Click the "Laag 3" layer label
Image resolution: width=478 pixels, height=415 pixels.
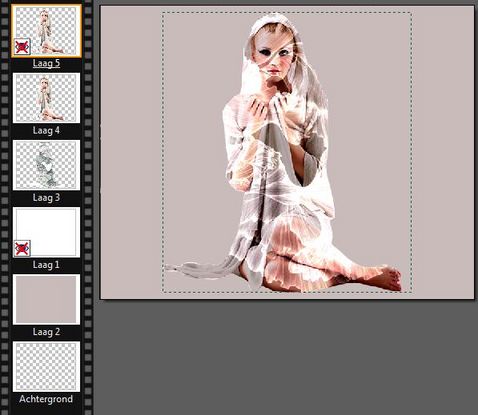click(x=46, y=198)
